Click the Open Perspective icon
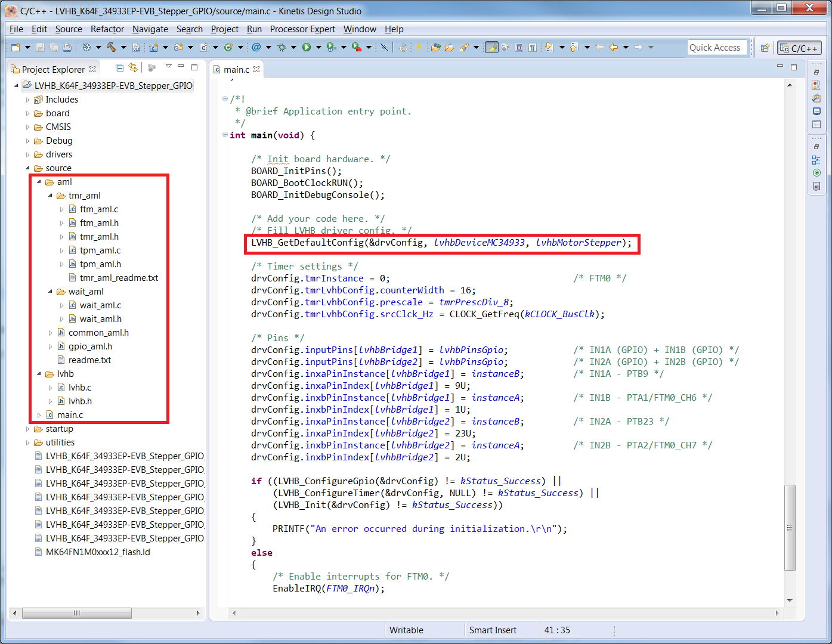Screen dimensions: 832x644 click(765, 48)
